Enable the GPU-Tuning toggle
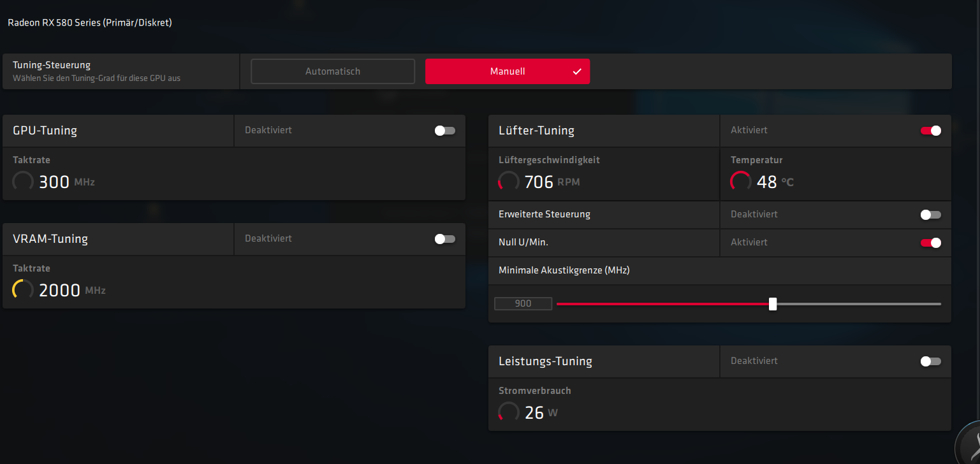The image size is (980, 464). pos(445,131)
